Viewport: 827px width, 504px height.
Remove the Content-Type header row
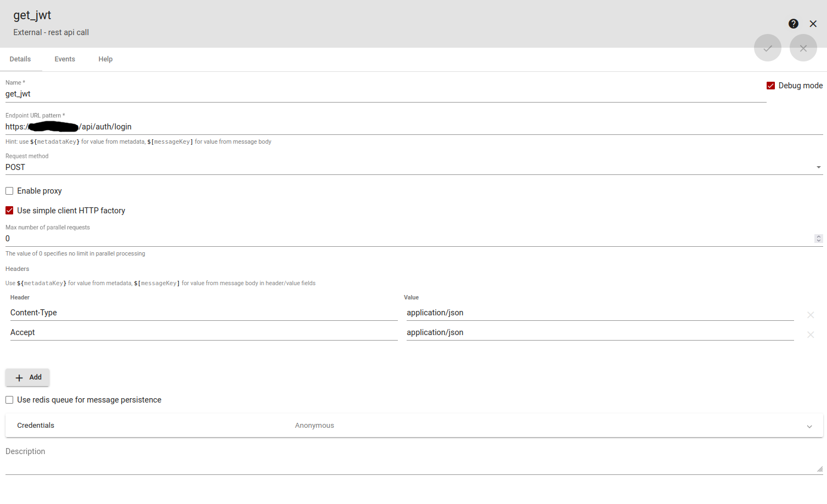point(811,315)
